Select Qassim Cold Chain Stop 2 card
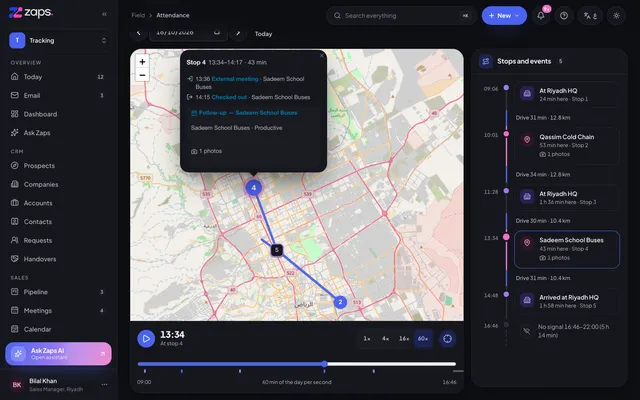The height and width of the screenshot is (400, 640). click(566, 146)
